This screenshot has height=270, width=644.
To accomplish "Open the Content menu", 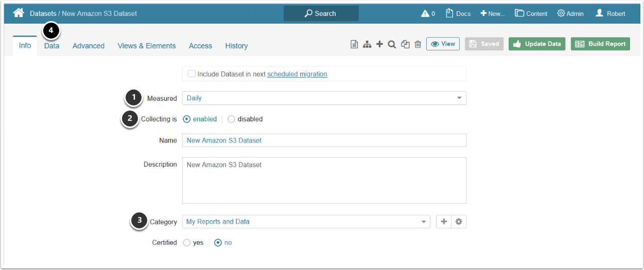I will (x=531, y=13).
